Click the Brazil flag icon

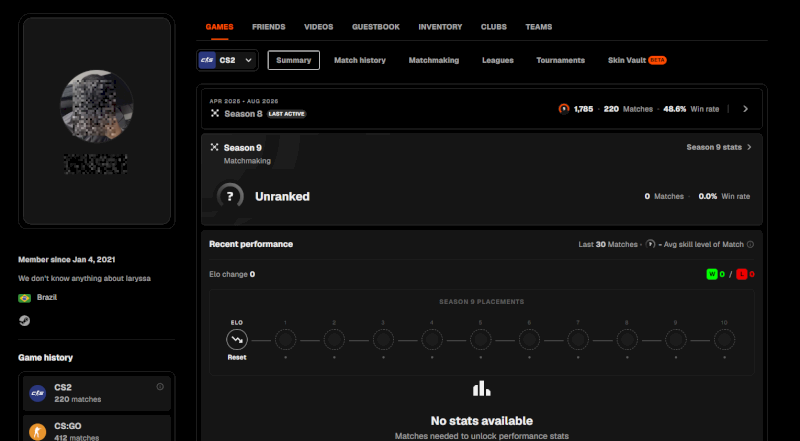24,298
